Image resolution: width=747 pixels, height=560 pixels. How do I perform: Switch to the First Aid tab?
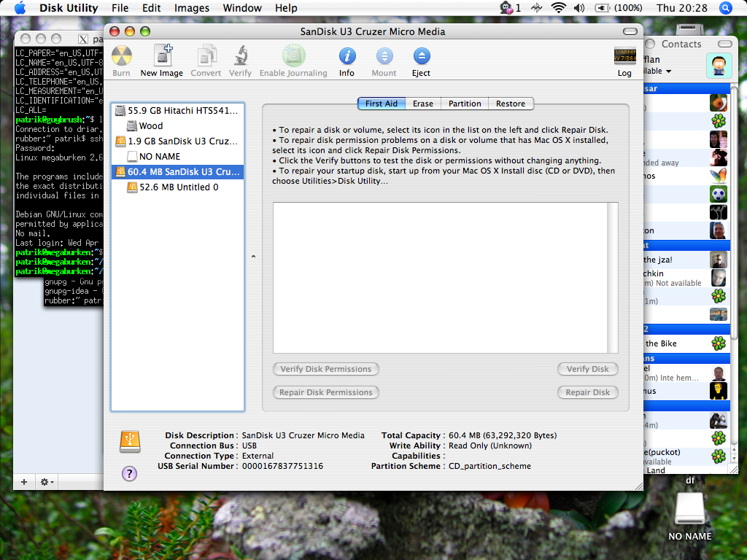381,104
